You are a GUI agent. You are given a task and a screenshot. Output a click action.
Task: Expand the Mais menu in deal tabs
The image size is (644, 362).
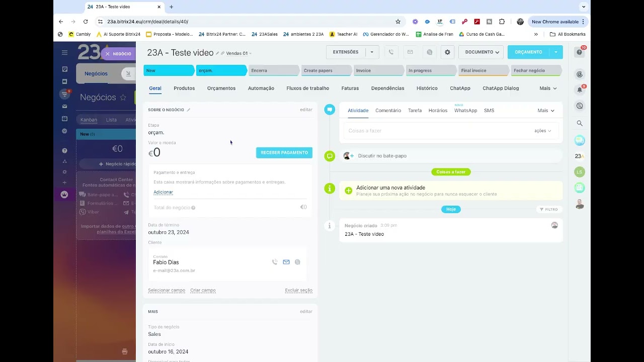[548, 88]
